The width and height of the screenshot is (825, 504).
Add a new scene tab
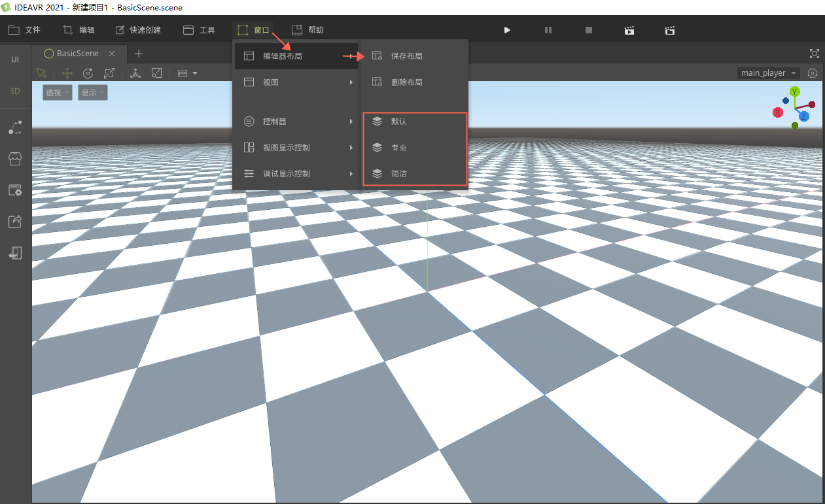pyautogui.click(x=139, y=54)
